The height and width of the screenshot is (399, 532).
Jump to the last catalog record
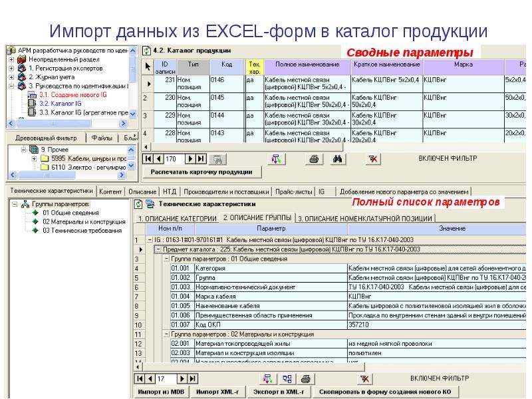(200, 159)
